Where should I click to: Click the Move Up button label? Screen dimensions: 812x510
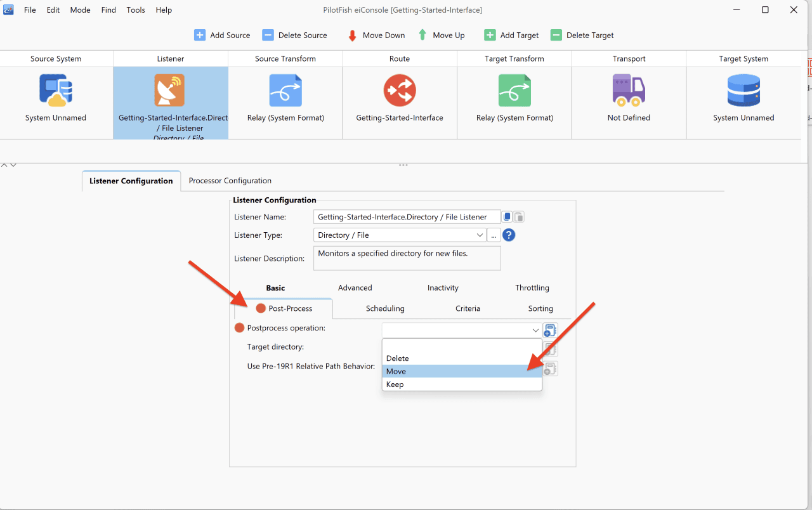coord(449,36)
